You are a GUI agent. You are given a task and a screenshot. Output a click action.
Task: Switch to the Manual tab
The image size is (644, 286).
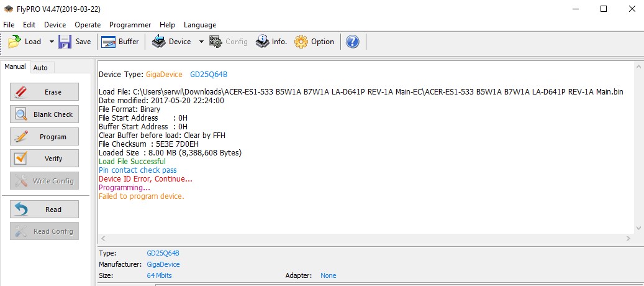pyautogui.click(x=15, y=67)
